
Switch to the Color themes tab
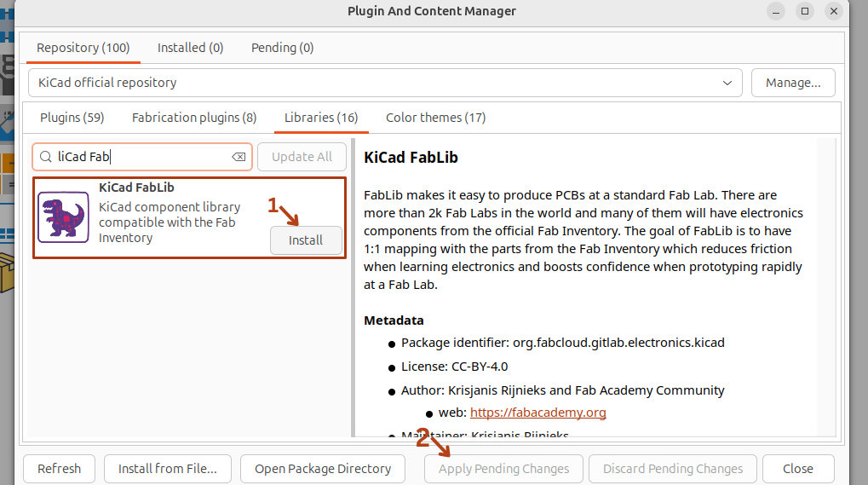[435, 118]
